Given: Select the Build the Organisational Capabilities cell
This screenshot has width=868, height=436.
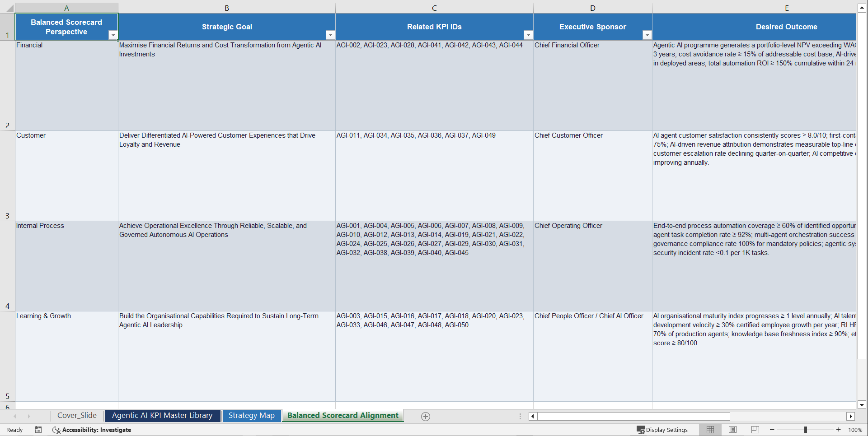Looking at the screenshot, I should 227,357.
